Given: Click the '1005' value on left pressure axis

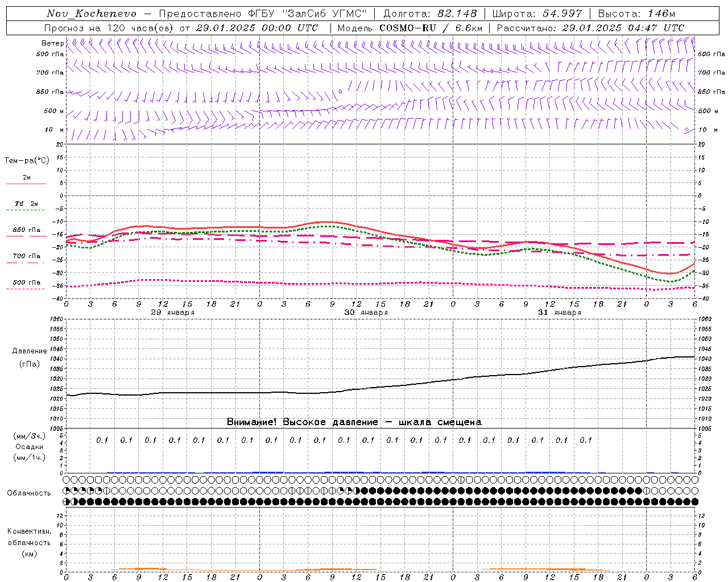Looking at the screenshot, I should [56, 429].
